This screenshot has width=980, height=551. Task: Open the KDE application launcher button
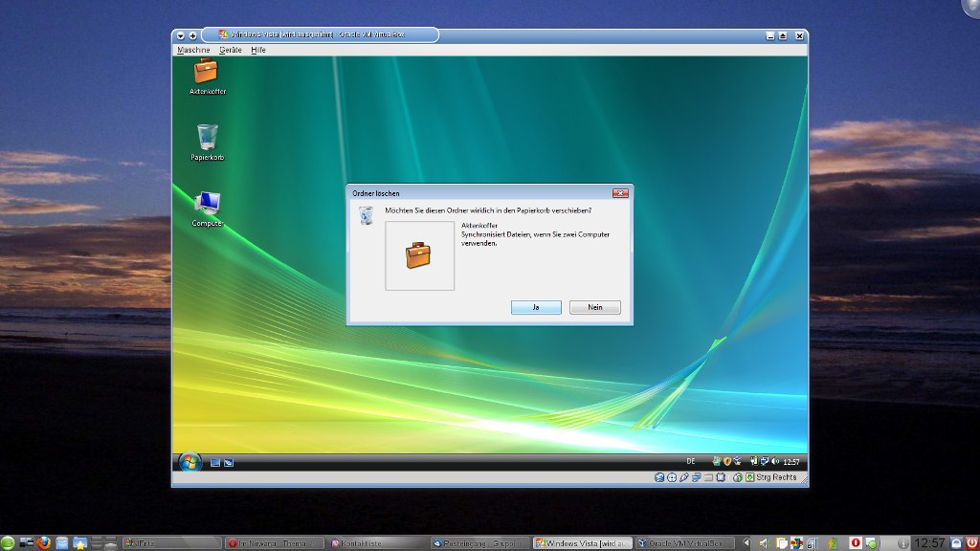point(8,543)
